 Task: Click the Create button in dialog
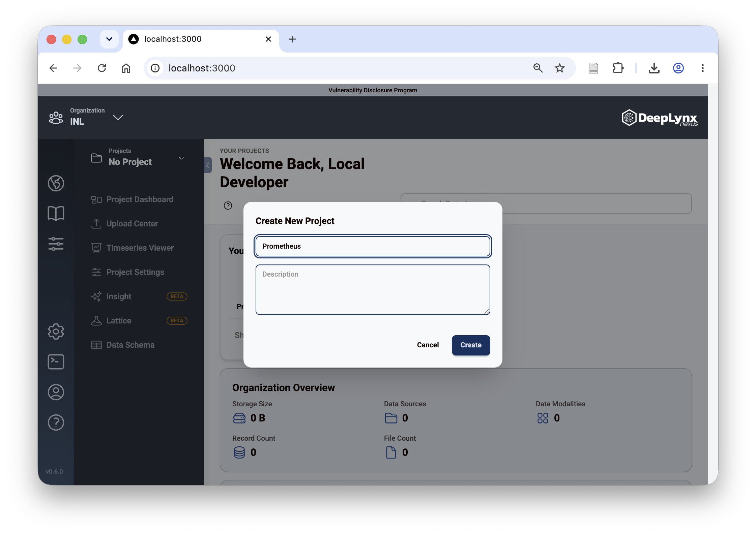[x=471, y=345]
